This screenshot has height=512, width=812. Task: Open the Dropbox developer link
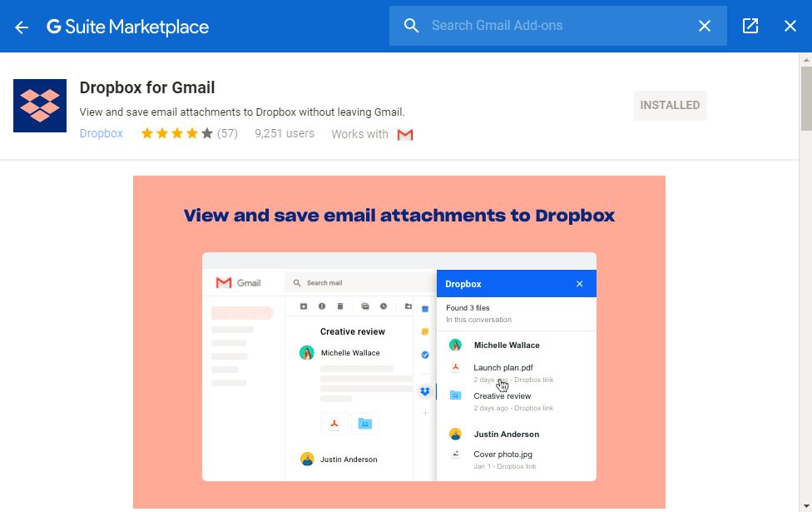click(x=101, y=133)
